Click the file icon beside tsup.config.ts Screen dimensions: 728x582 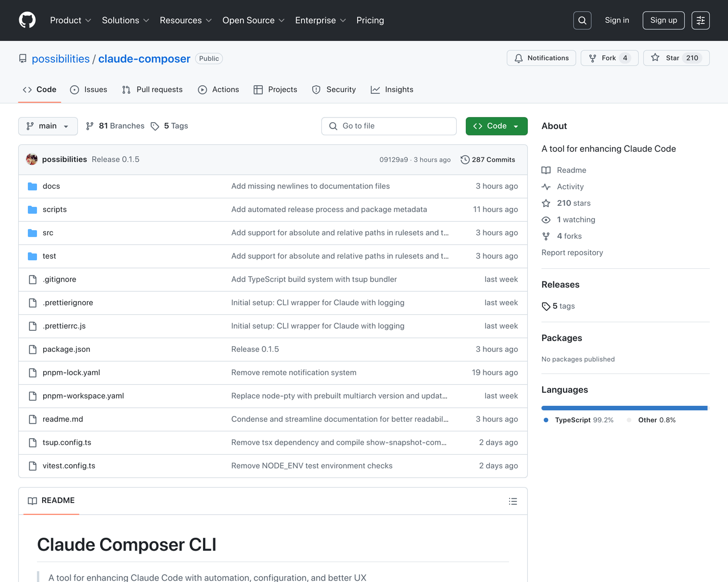pyautogui.click(x=32, y=443)
